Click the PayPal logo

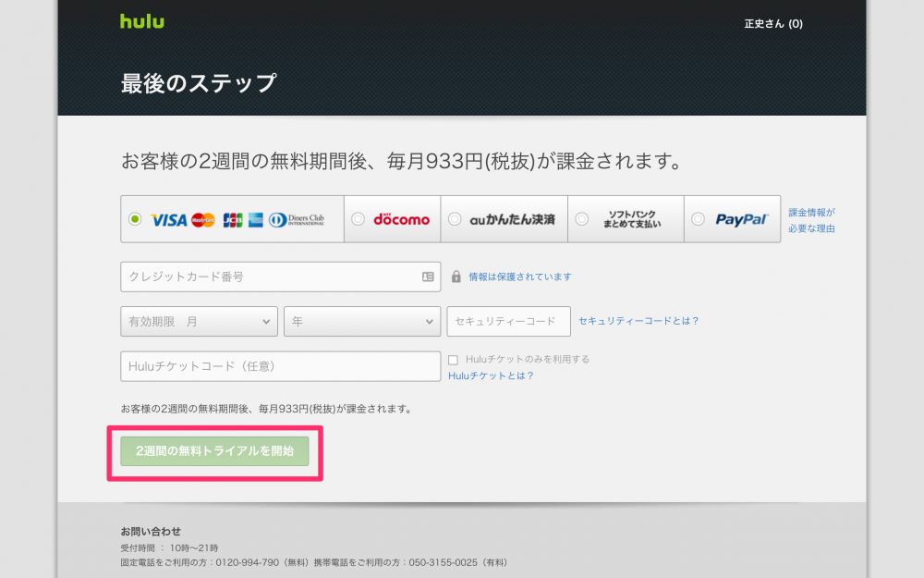(x=742, y=219)
